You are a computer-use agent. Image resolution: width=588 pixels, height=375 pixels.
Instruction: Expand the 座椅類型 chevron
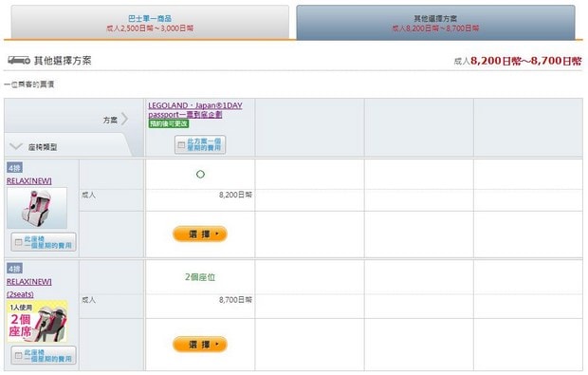click(x=16, y=146)
